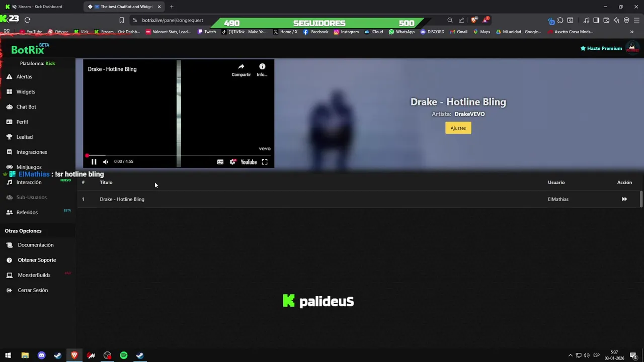Click Cerrar Sesión to log out
Screen dimensions: 644x362
[33, 290]
